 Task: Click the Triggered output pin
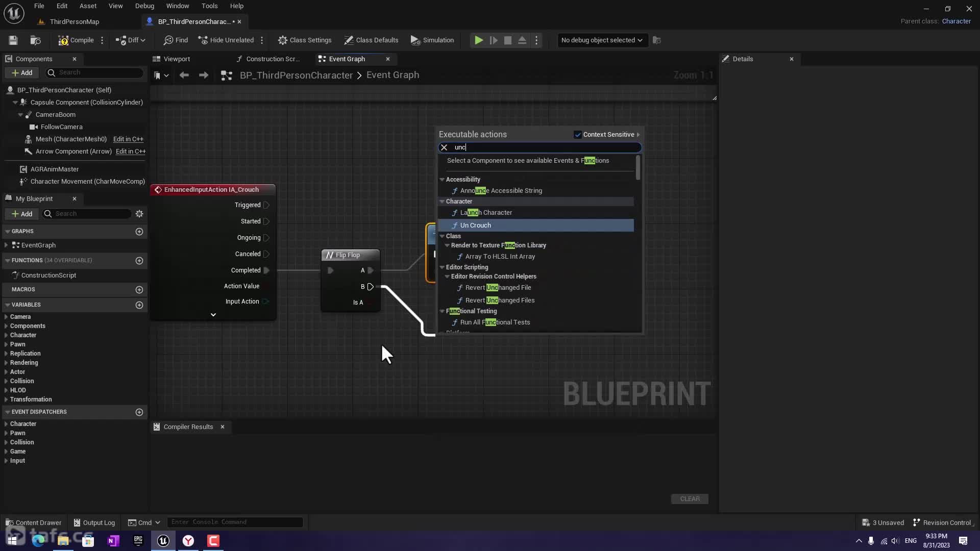[x=266, y=205]
